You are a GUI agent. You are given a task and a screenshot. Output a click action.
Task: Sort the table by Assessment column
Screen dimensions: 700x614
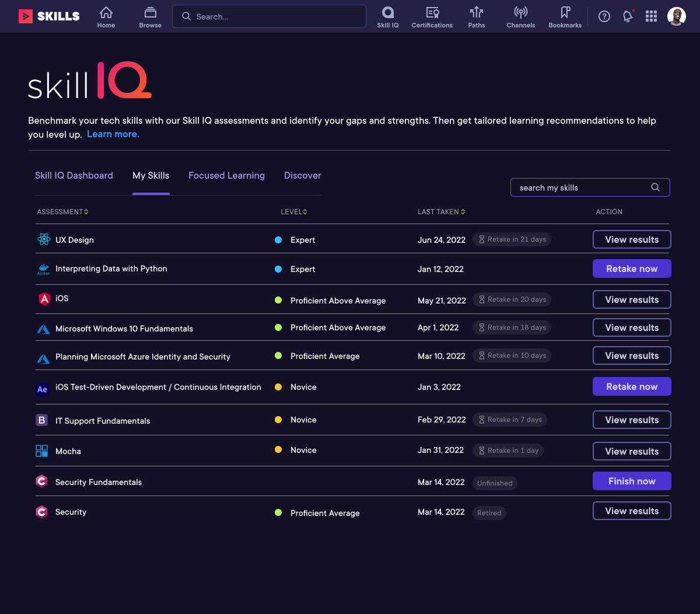tap(63, 212)
